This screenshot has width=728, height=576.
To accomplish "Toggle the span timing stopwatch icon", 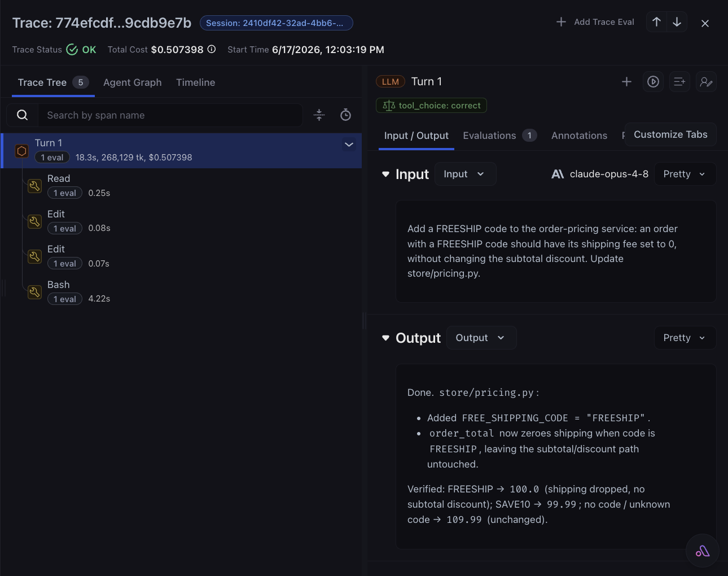I will coord(346,115).
